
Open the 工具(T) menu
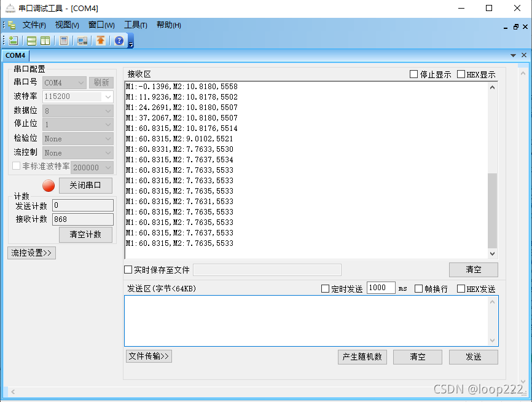pyautogui.click(x=136, y=25)
